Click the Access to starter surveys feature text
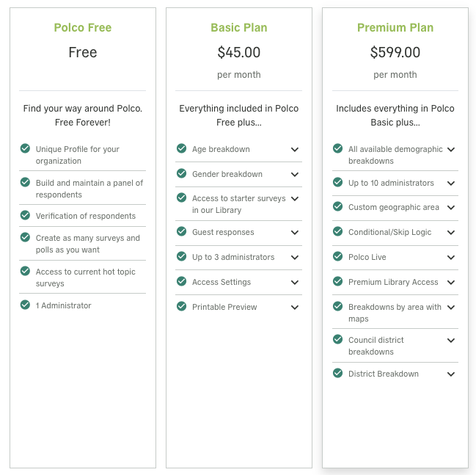This screenshot has height=475, width=476. (x=239, y=204)
